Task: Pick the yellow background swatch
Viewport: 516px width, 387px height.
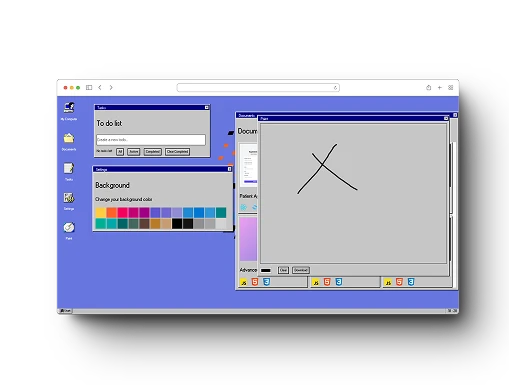Action: [101, 212]
